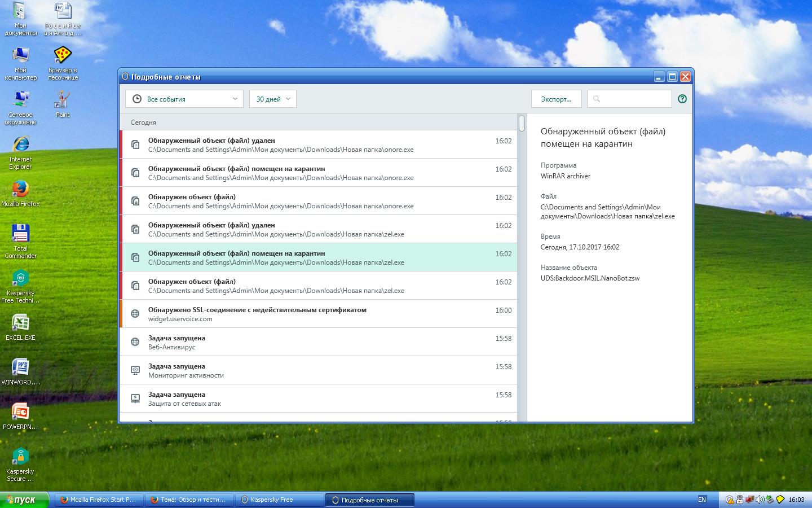Click the 'Экспорт...' button
The width and height of the screenshot is (812, 508).
coord(555,99)
